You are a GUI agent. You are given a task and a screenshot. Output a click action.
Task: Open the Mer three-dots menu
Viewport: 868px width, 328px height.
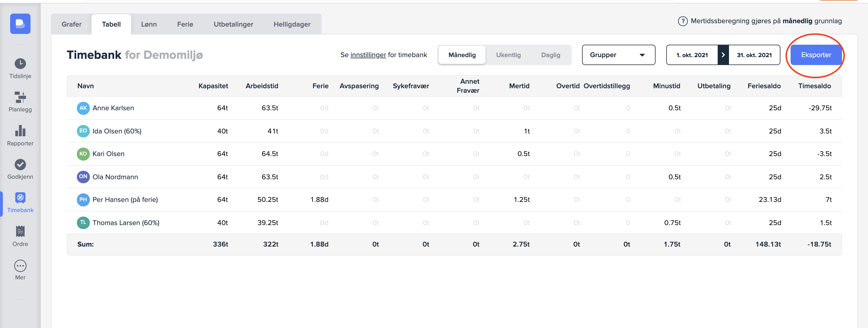point(20,266)
